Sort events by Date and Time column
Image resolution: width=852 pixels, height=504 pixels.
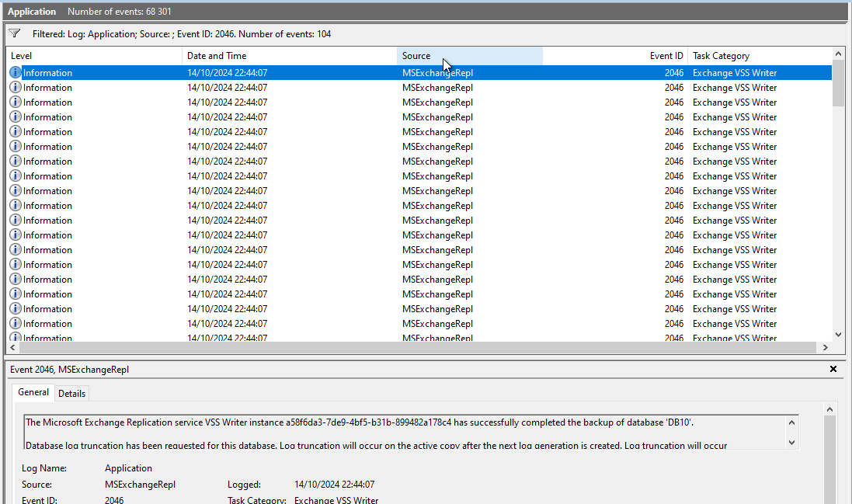tap(287, 56)
